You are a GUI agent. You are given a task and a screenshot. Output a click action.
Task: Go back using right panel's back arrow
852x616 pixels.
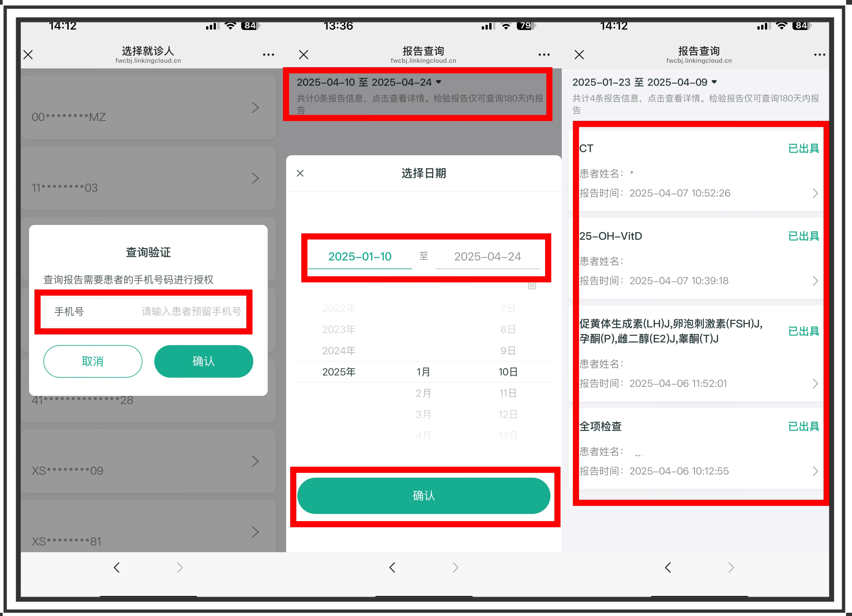668,568
